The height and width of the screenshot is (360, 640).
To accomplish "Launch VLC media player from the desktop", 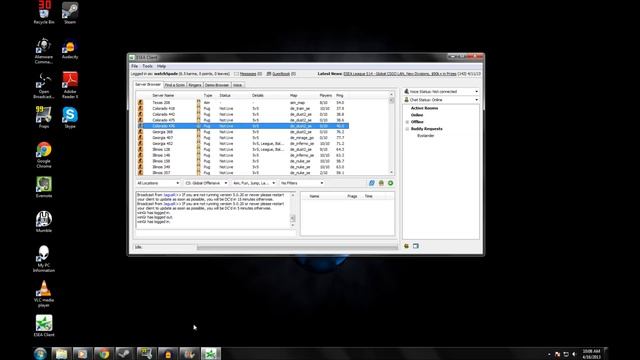I will 44,293.
